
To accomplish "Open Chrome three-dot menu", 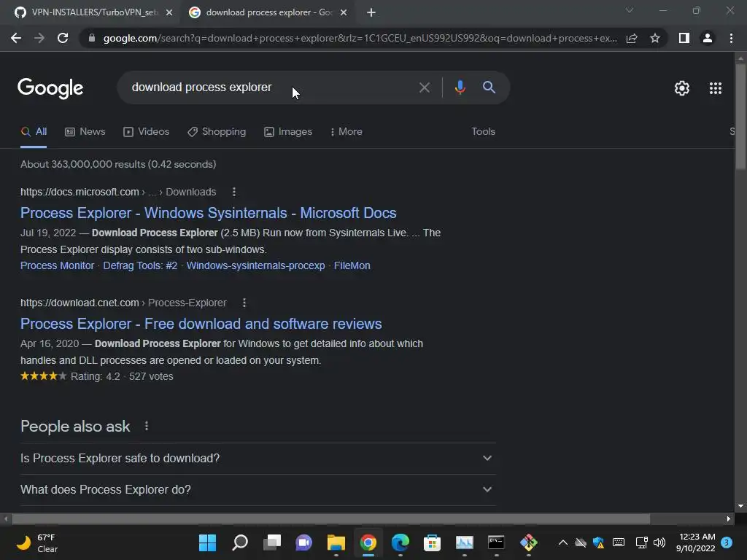I will point(731,38).
